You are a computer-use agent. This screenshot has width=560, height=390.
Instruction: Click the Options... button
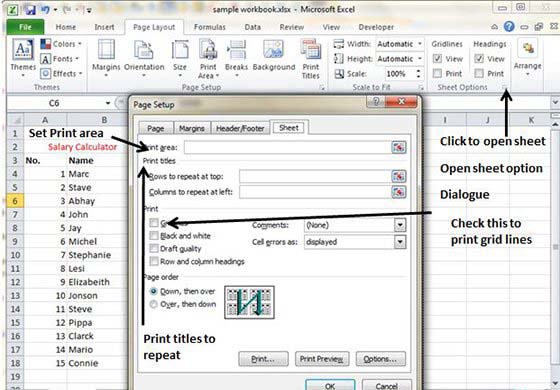(380, 359)
